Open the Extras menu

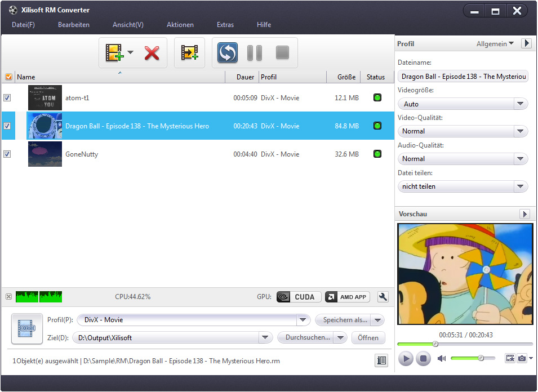coord(225,25)
